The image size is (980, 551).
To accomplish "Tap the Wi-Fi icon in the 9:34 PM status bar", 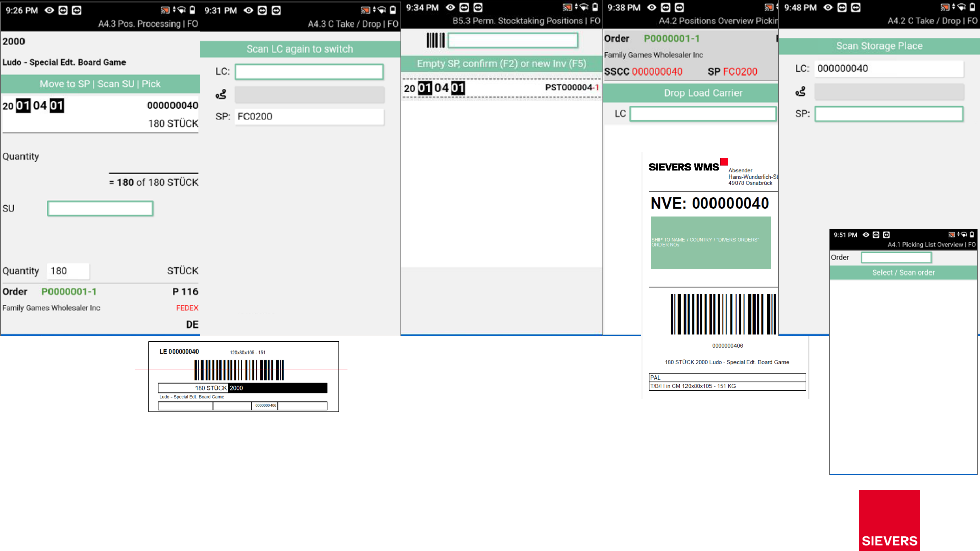I will click(583, 8).
